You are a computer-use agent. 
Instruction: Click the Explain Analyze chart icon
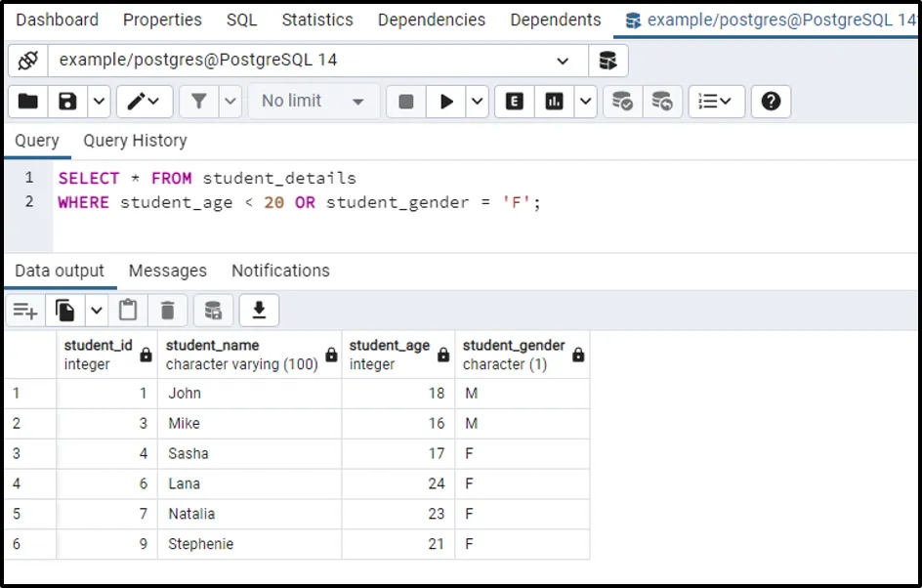(554, 102)
